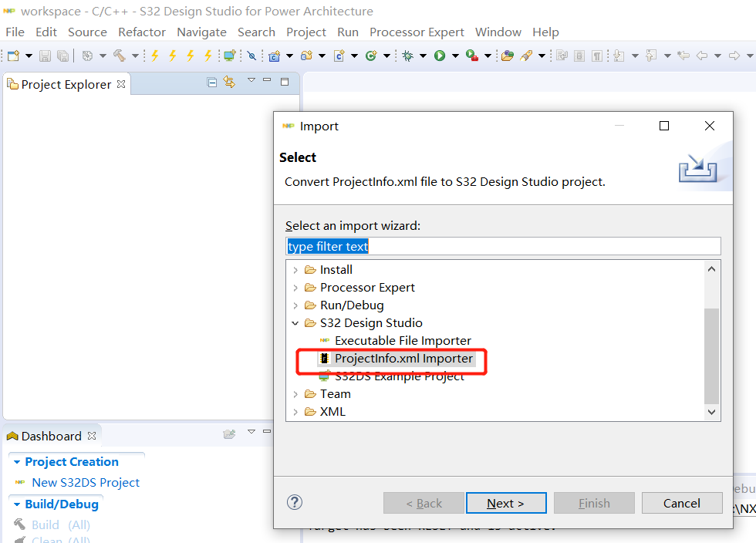
Task: Toggle Show Whitespace Characters
Action: click(597, 56)
